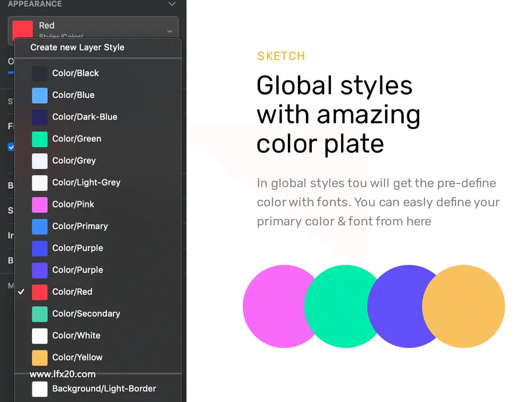Toggle the checked Color/Red style
This screenshot has width=532, height=402.
pos(98,292)
